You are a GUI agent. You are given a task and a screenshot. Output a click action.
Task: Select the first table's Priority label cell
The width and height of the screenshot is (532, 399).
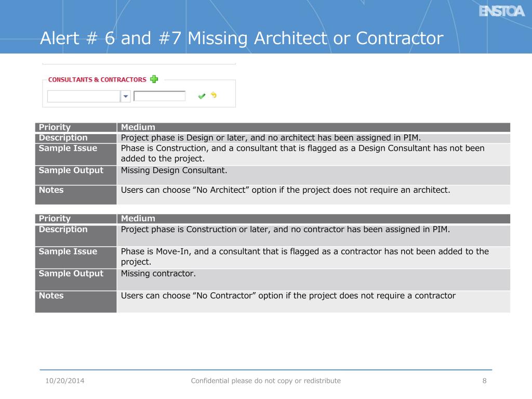[x=76, y=127]
